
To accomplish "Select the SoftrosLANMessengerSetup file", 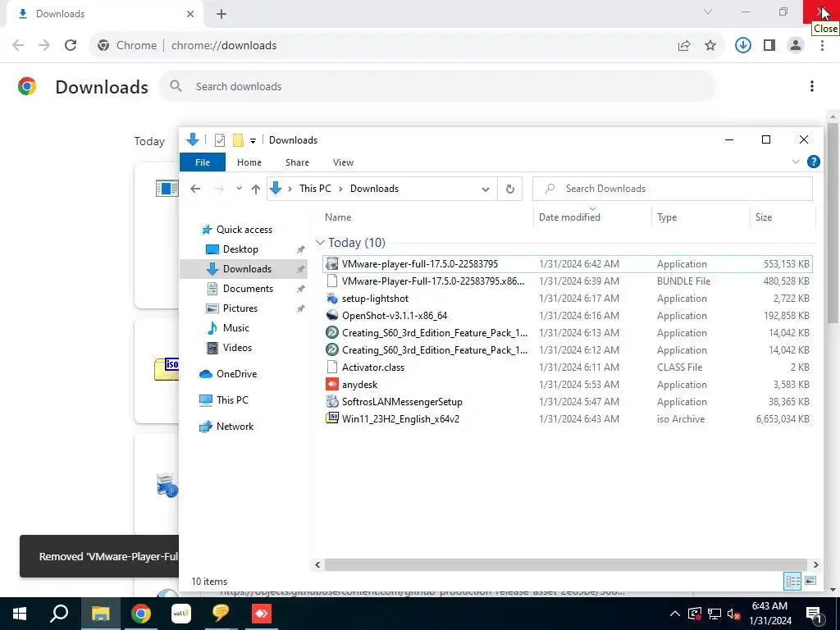I will (568, 402).
